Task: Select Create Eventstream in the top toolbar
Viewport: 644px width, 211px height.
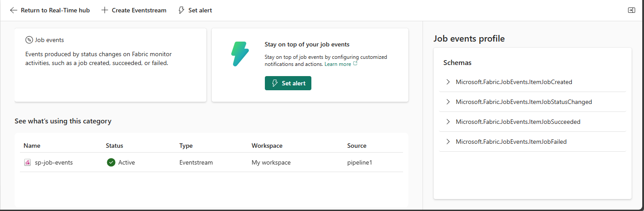Action: [x=139, y=10]
